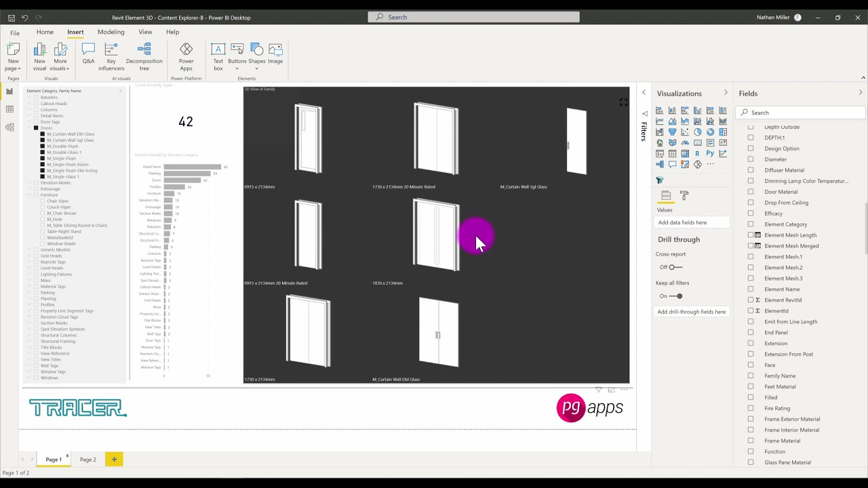The image size is (868, 488).
Task: Insert a Text box from the Elements group
Action: pos(218,54)
